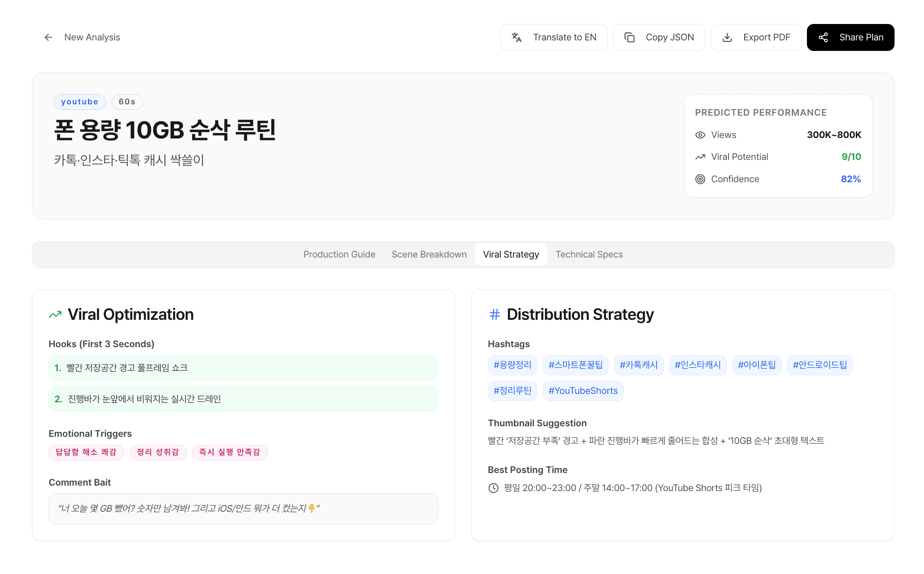Screen dimensions: 924x574
Task: Switch to the Production Guide tab
Action: click(339, 254)
